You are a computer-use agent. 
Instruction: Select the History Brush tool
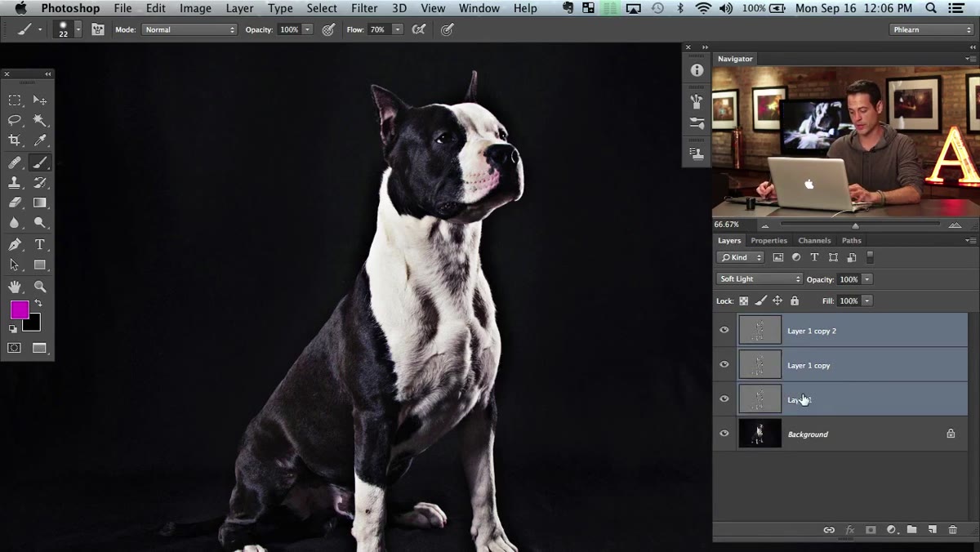click(x=39, y=183)
